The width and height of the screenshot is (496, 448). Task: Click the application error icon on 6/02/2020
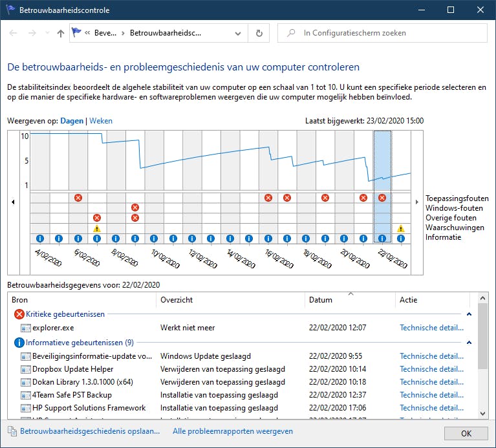point(78,198)
